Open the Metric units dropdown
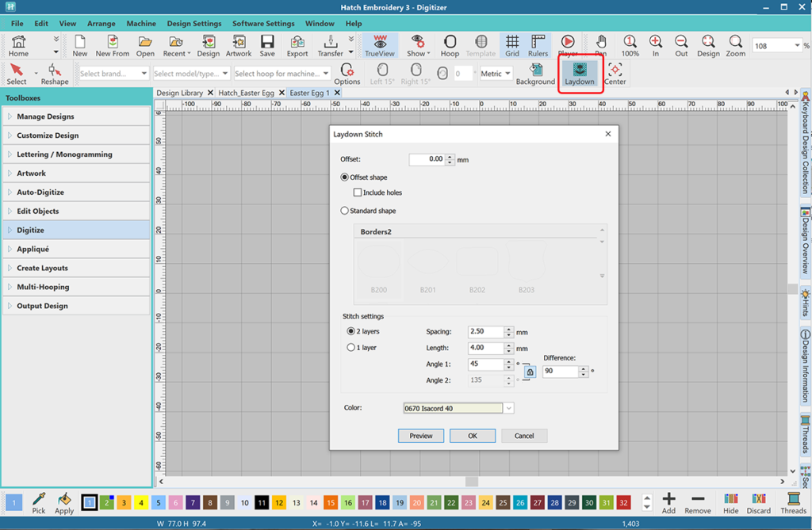 [496, 74]
